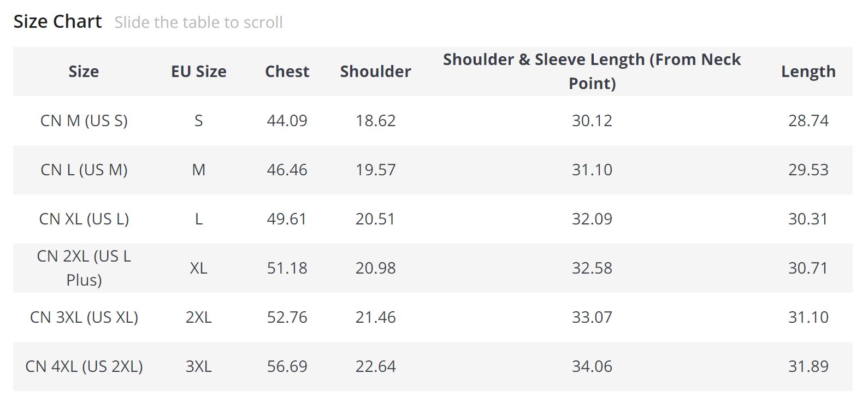
Task: Click the Length column header
Action: (x=808, y=72)
